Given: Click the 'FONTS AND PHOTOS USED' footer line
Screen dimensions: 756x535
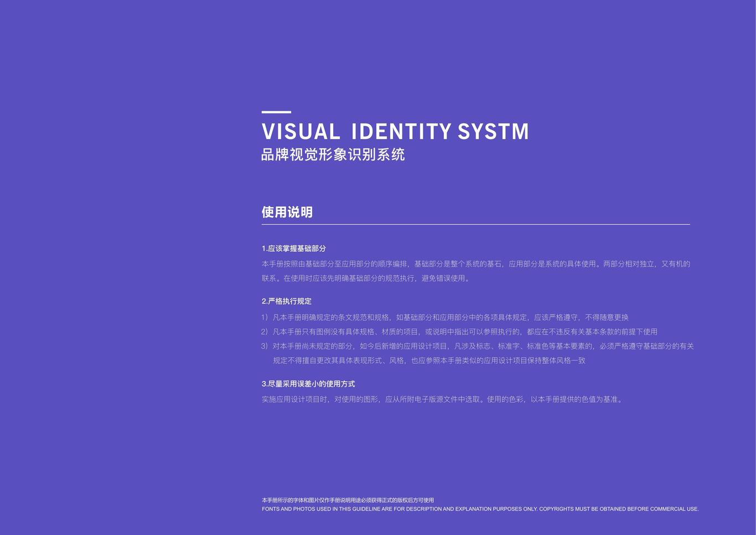Looking at the screenshot, I should pos(480,509).
